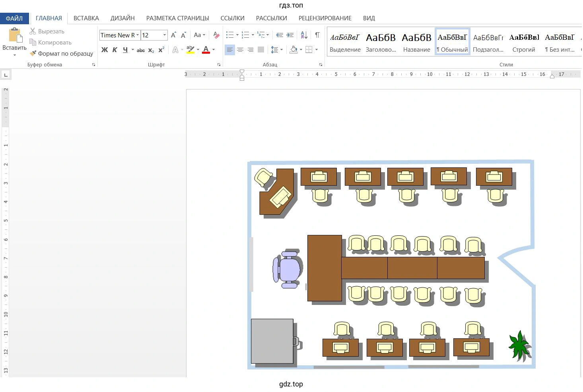Justify text alignment
Image resolution: width=583 pixels, height=392 pixels.
(261, 50)
